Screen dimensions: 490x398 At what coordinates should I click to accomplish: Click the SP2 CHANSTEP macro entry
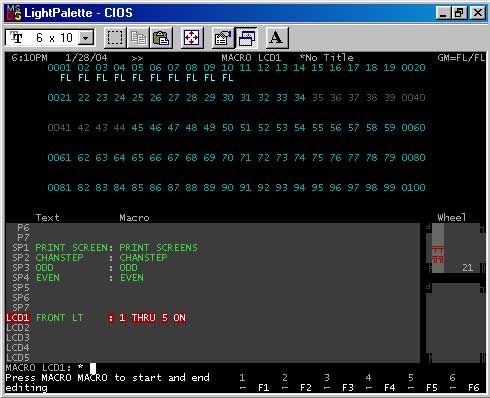coord(90,258)
